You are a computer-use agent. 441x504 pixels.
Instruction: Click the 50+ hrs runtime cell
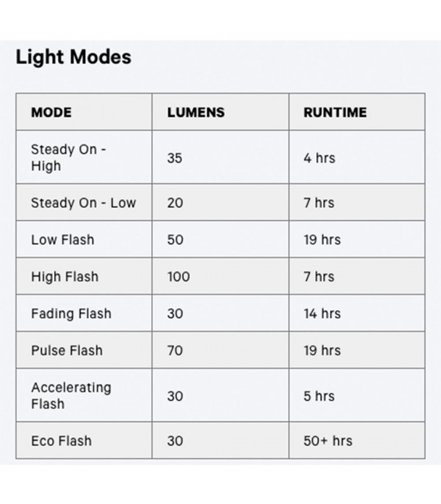point(328,441)
